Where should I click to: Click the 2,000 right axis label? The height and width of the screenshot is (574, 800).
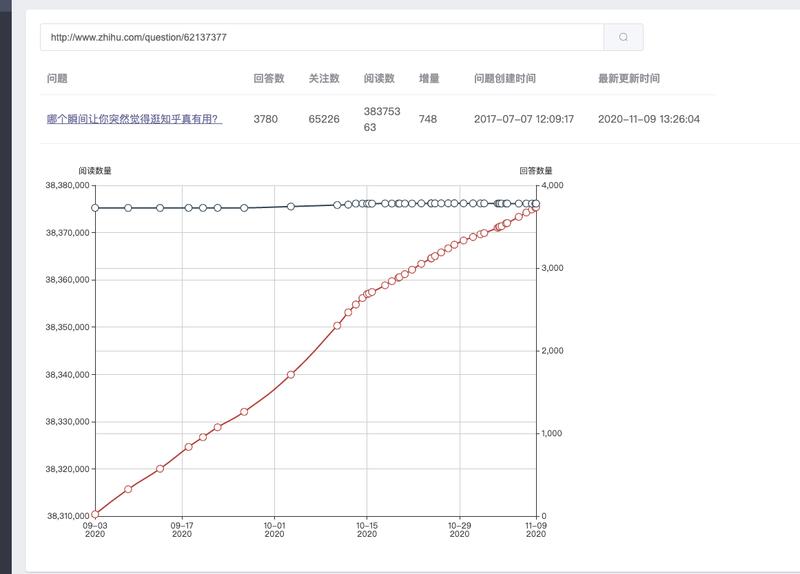point(553,351)
